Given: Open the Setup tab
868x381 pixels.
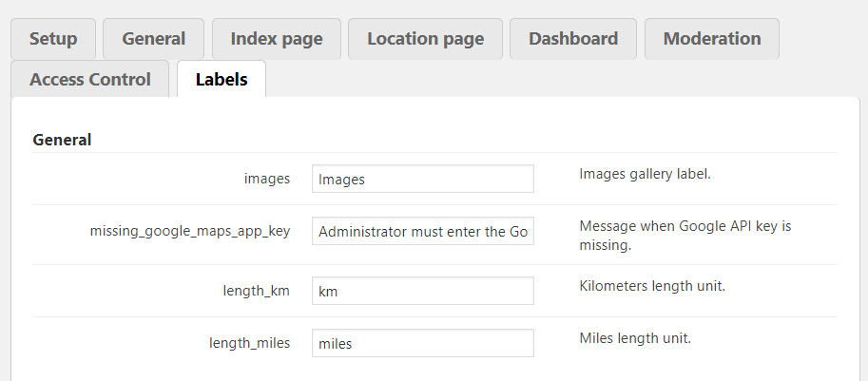Looking at the screenshot, I should click(52, 39).
